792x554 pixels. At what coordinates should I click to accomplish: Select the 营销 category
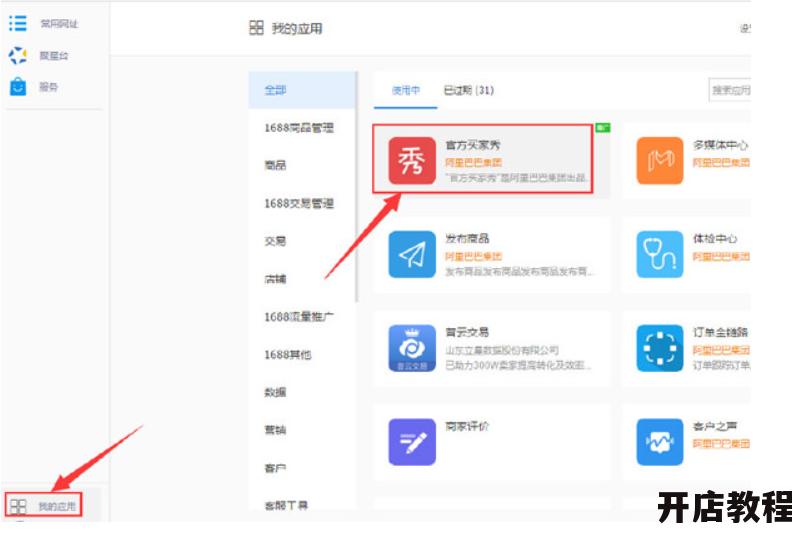point(275,430)
